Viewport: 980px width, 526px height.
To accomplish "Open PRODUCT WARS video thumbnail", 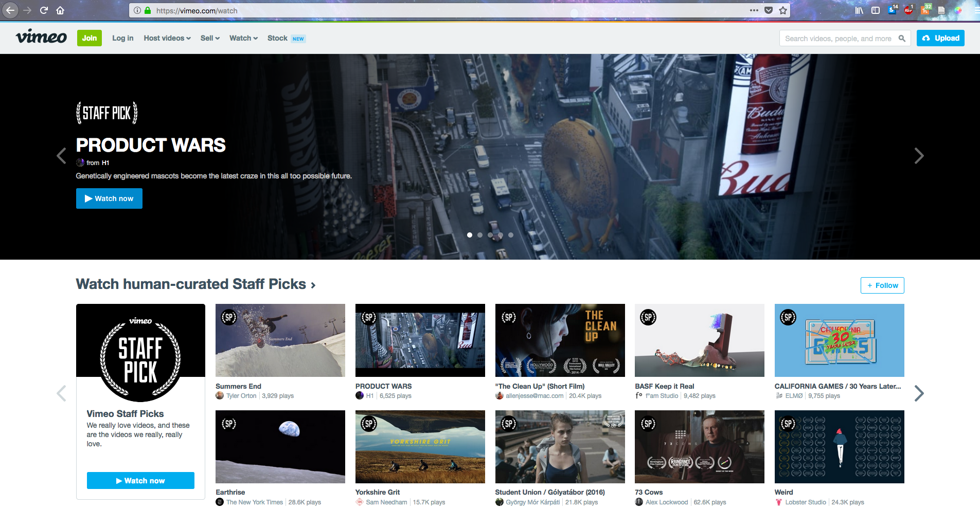I will pyautogui.click(x=420, y=340).
